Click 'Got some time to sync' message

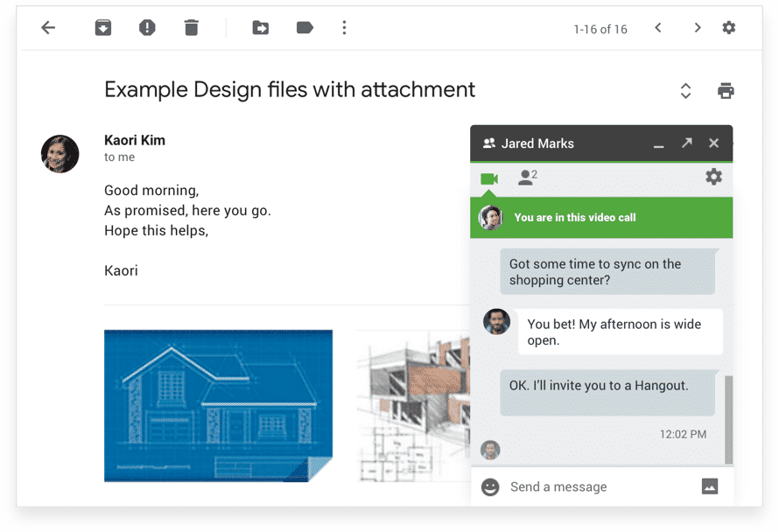pyautogui.click(x=607, y=272)
